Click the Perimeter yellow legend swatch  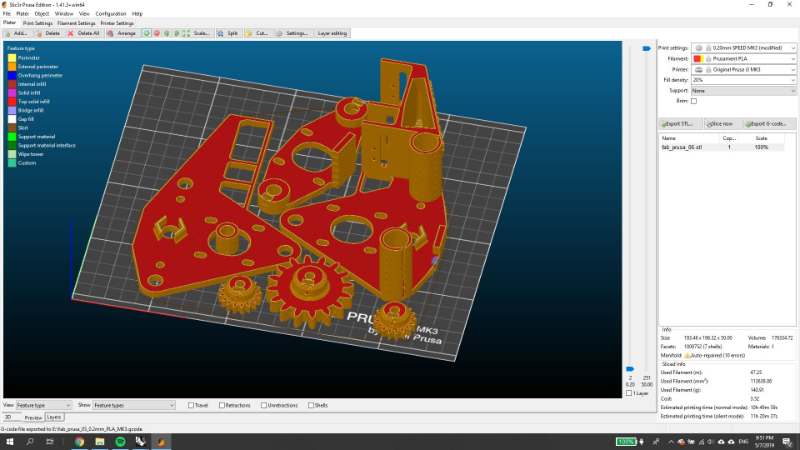[12, 58]
